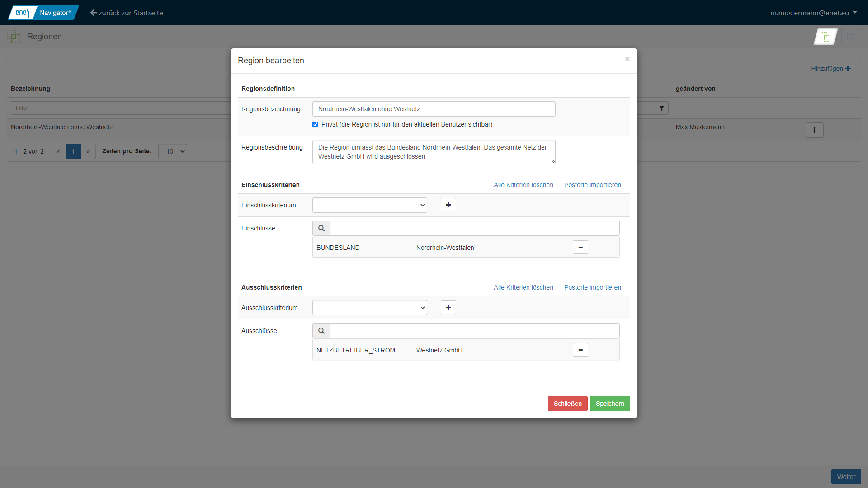Click Postorte importieren under Ausschlusskriterien
The width and height of the screenshot is (868, 488).
(592, 287)
